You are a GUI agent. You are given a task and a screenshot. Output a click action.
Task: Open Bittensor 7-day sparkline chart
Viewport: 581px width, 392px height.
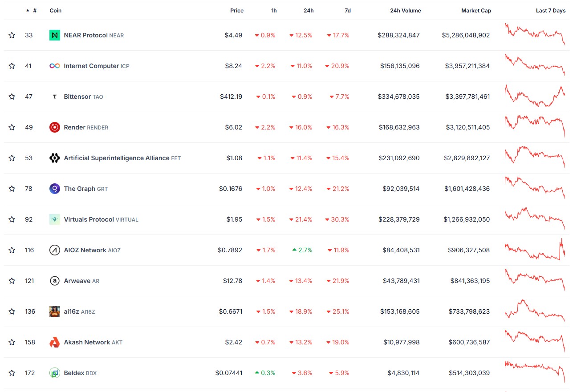pos(535,96)
